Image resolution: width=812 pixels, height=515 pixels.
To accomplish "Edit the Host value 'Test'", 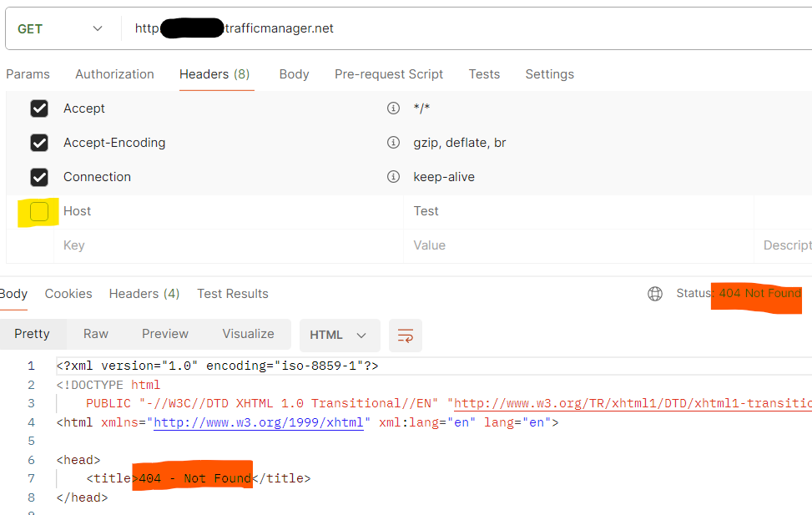I will (578, 211).
